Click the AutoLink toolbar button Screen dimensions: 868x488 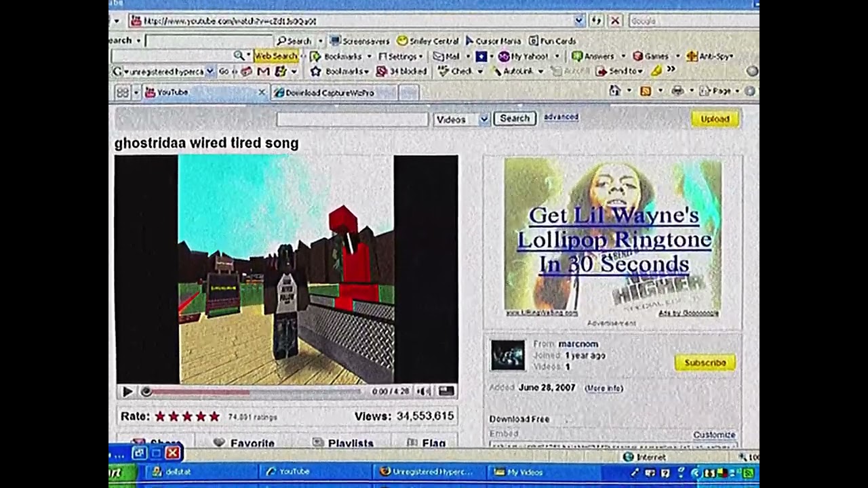pyautogui.click(x=518, y=71)
